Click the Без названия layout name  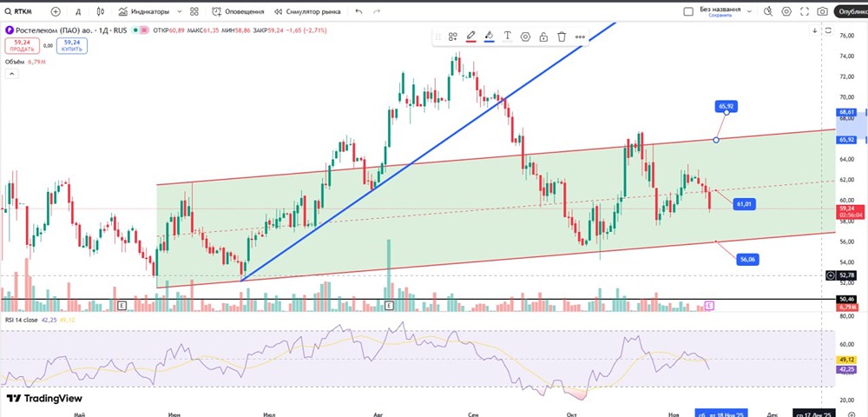(720, 9)
